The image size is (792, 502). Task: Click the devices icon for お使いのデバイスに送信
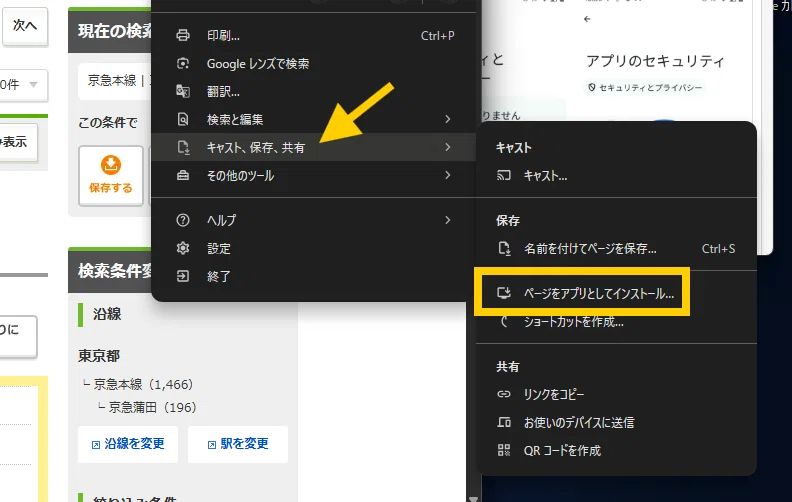click(x=504, y=422)
